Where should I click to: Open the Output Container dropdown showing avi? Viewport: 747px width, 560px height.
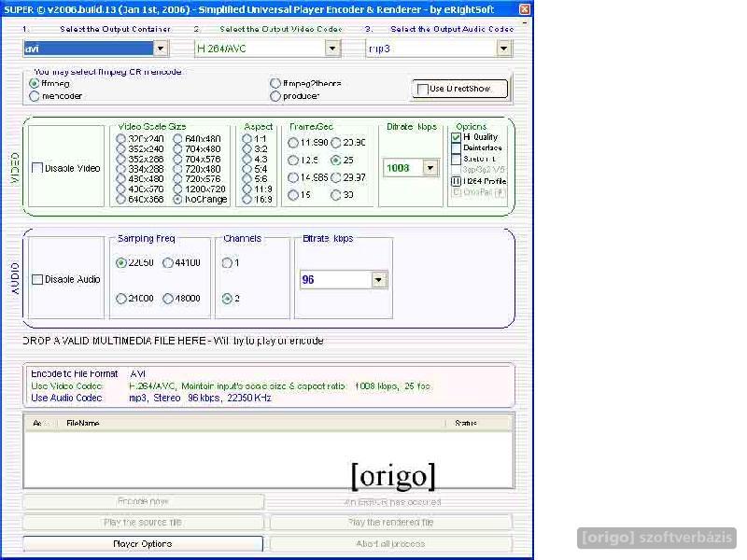pos(161,49)
